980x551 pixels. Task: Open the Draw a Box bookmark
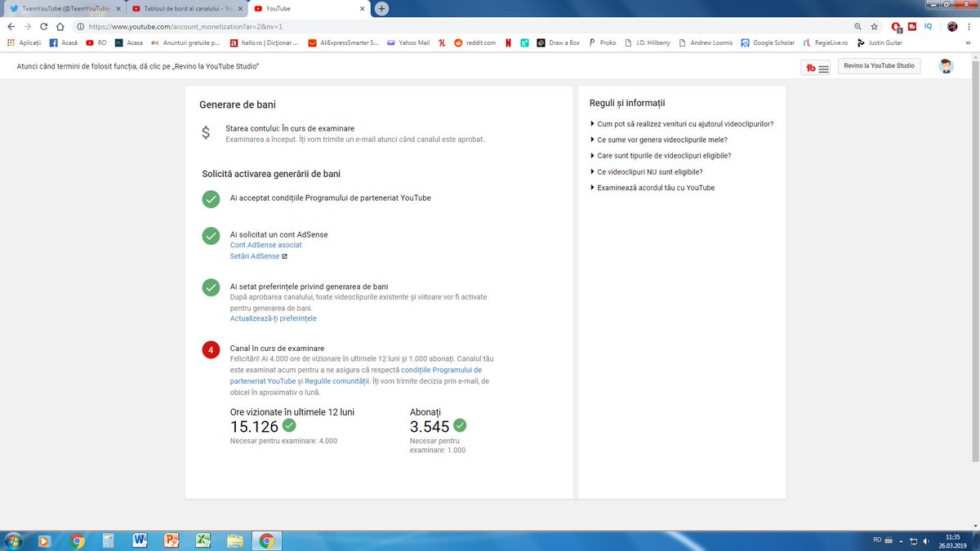pyautogui.click(x=559, y=42)
